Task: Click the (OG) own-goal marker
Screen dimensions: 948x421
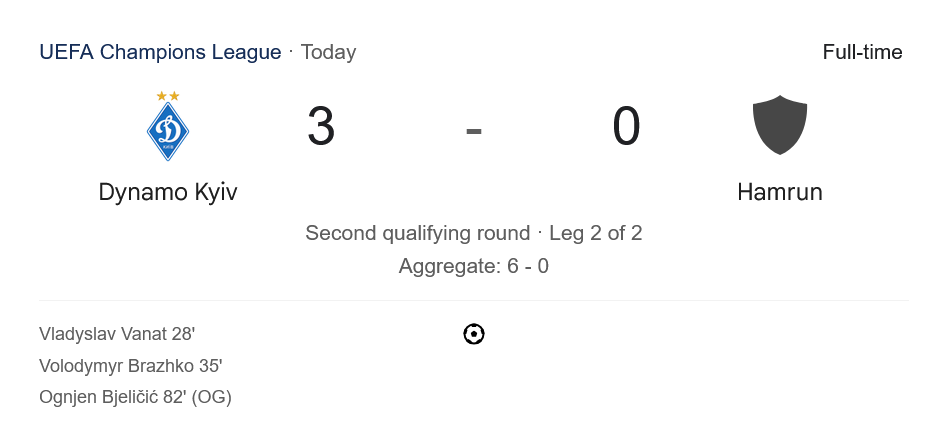Action: point(213,397)
